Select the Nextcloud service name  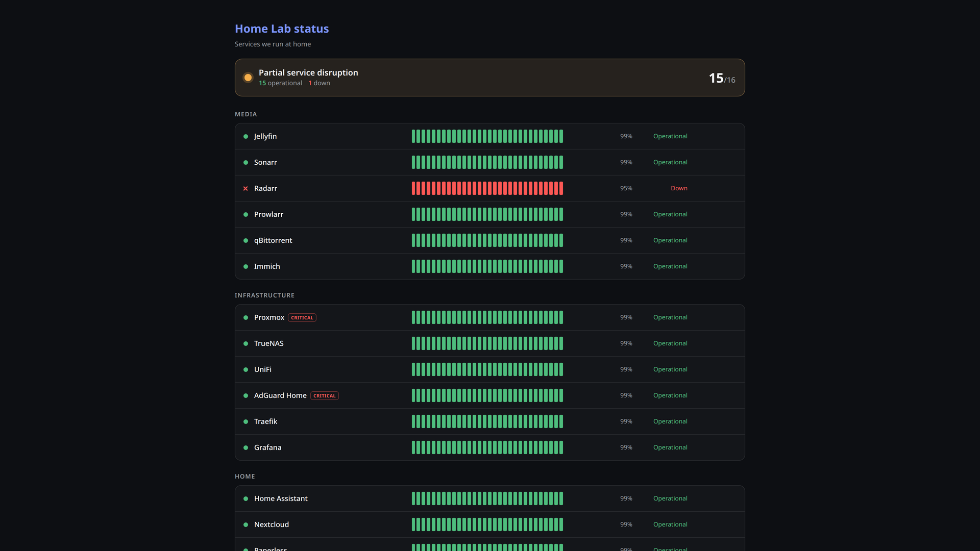tap(272, 524)
